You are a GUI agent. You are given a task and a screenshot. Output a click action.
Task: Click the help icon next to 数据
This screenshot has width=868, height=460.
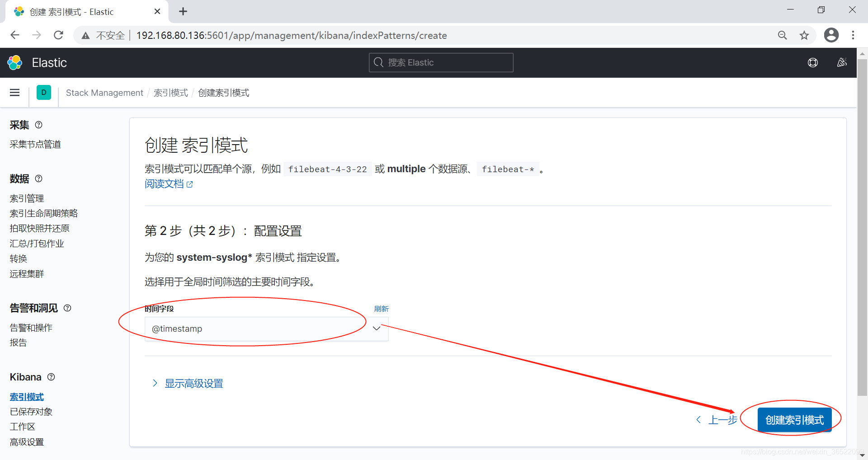click(39, 178)
